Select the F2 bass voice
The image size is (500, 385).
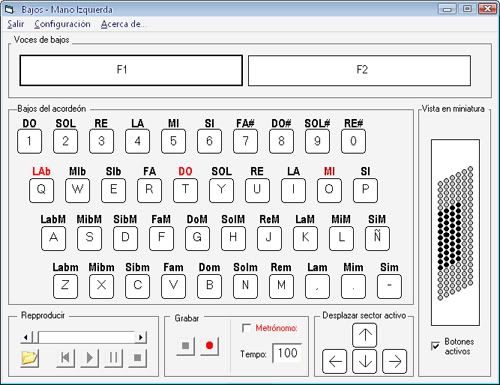pyautogui.click(x=359, y=70)
